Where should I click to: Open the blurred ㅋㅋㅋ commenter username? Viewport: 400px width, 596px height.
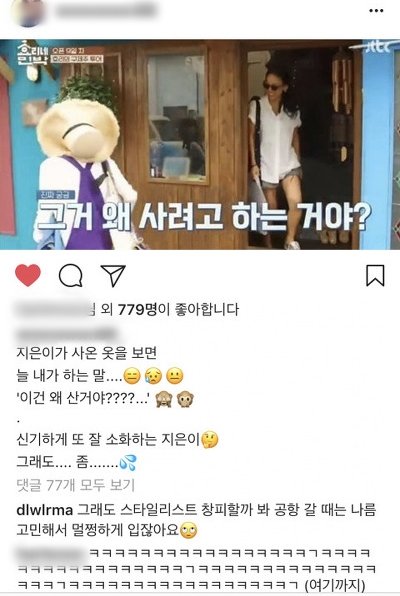pyautogui.click(x=52, y=553)
